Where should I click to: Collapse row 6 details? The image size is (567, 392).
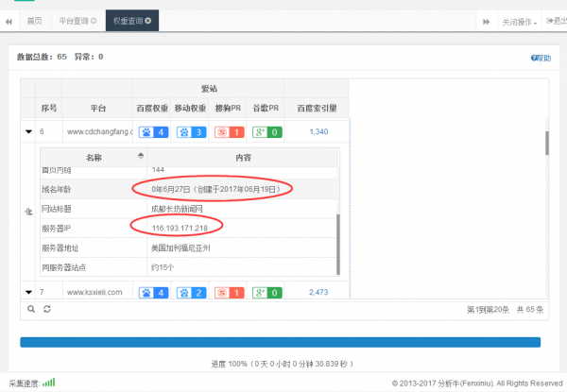(28, 132)
